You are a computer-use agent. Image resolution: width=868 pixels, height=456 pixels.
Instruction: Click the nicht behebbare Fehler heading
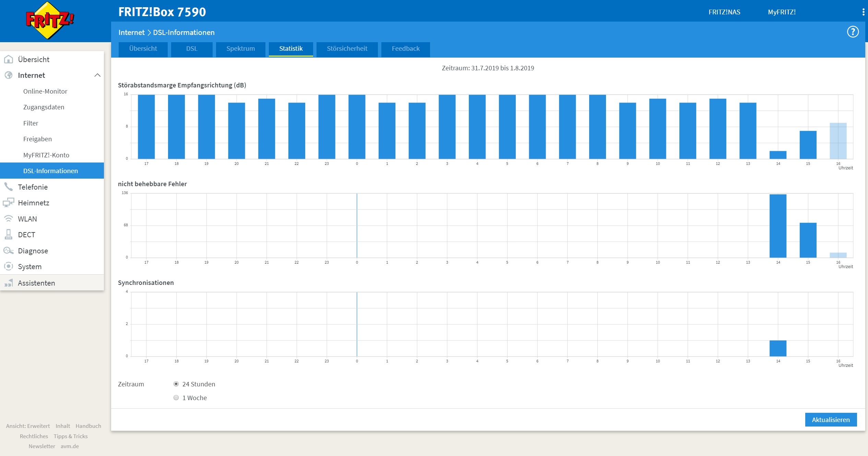coord(152,184)
